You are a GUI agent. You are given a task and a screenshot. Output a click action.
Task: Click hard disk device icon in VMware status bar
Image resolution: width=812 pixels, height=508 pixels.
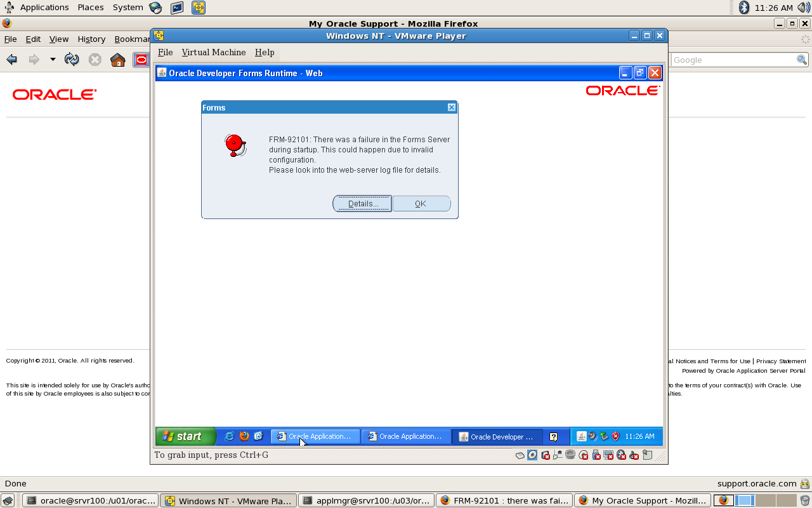(x=520, y=455)
